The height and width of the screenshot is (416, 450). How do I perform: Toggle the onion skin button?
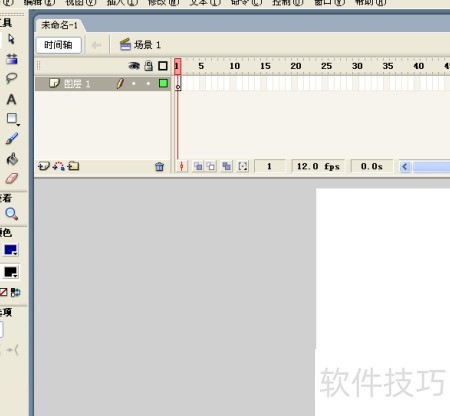point(198,166)
